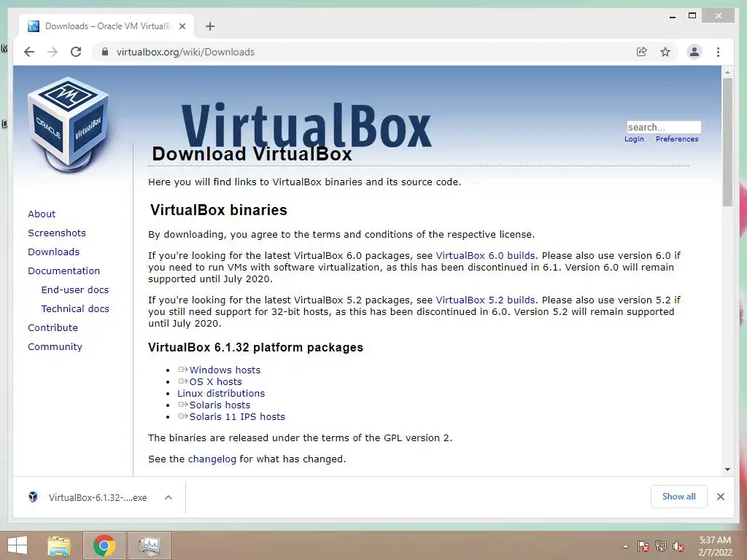This screenshot has height=560, width=747.
Task: Click the browser forward arrow
Action: [x=53, y=52]
